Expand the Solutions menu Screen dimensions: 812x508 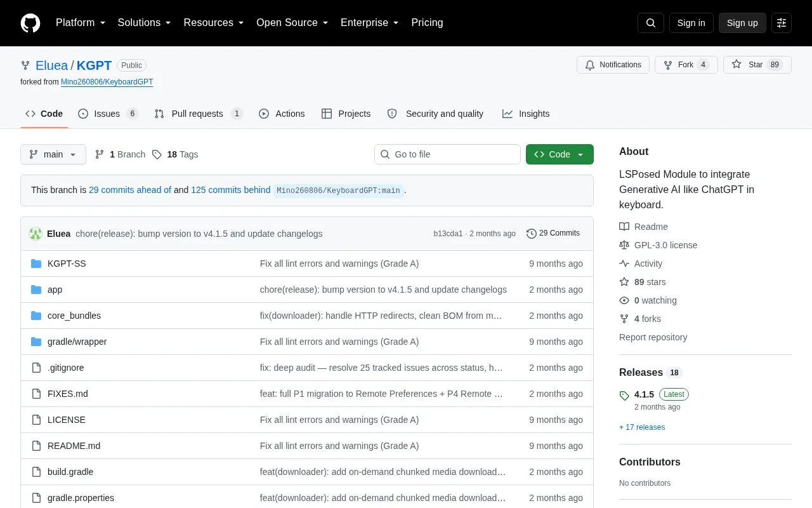click(x=144, y=23)
